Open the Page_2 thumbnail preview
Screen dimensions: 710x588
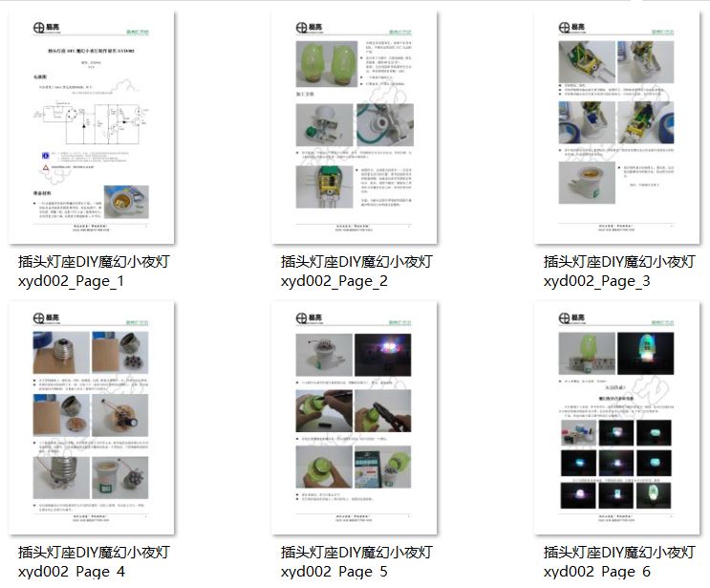354,127
